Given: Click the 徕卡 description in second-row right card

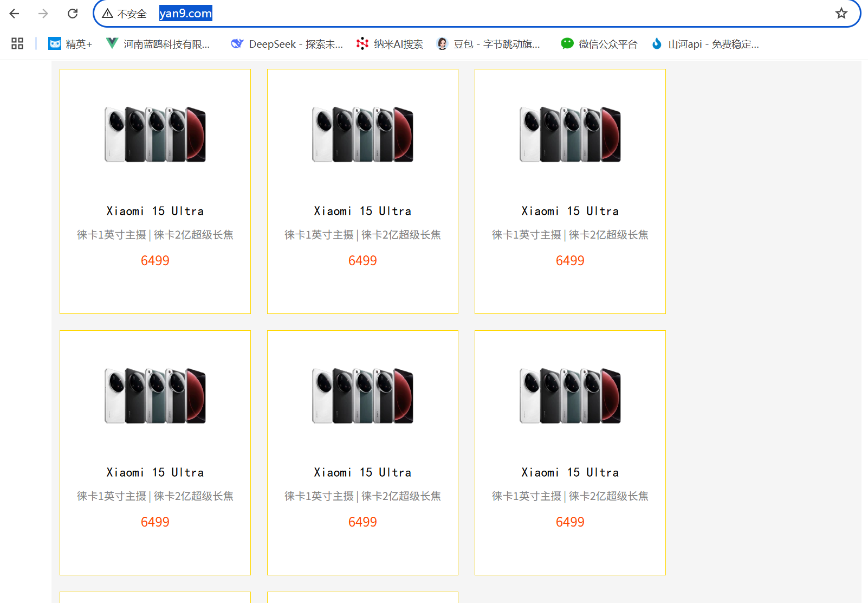Looking at the screenshot, I should coord(570,496).
